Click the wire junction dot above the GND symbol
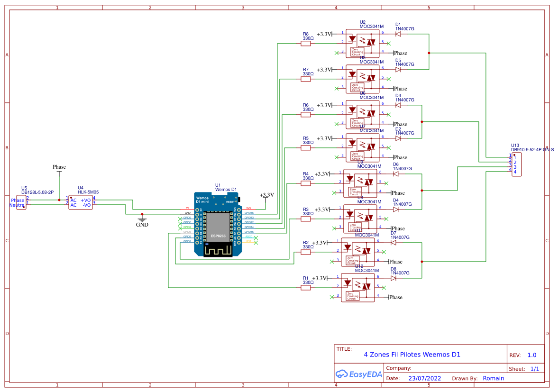 pos(142,214)
